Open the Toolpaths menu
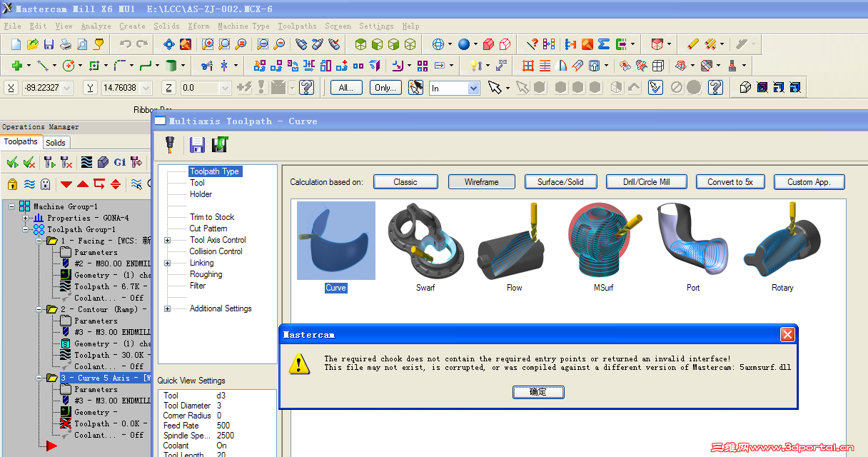The height and width of the screenshot is (457, 868). 297,26
